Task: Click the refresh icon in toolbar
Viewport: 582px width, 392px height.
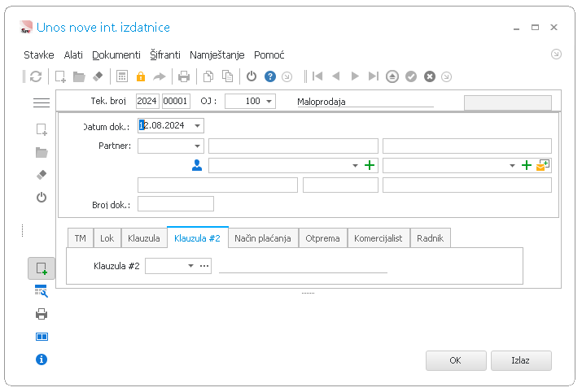Action: [x=36, y=76]
